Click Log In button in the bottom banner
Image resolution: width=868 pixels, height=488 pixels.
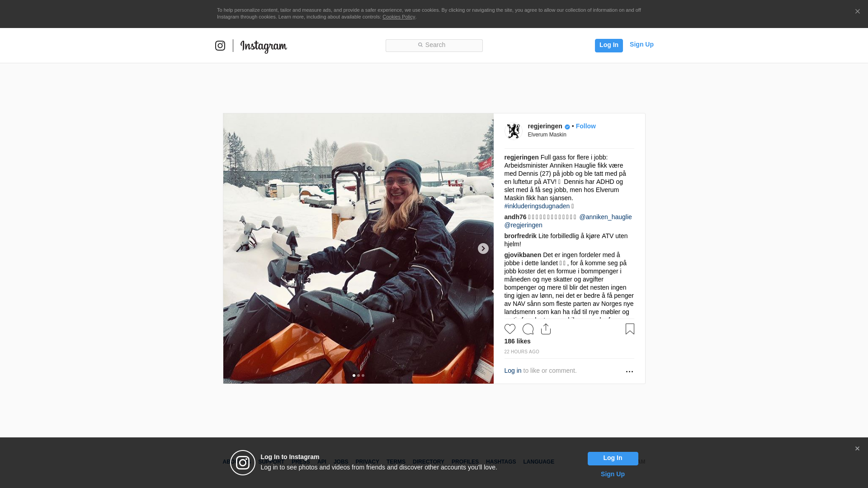click(x=613, y=458)
